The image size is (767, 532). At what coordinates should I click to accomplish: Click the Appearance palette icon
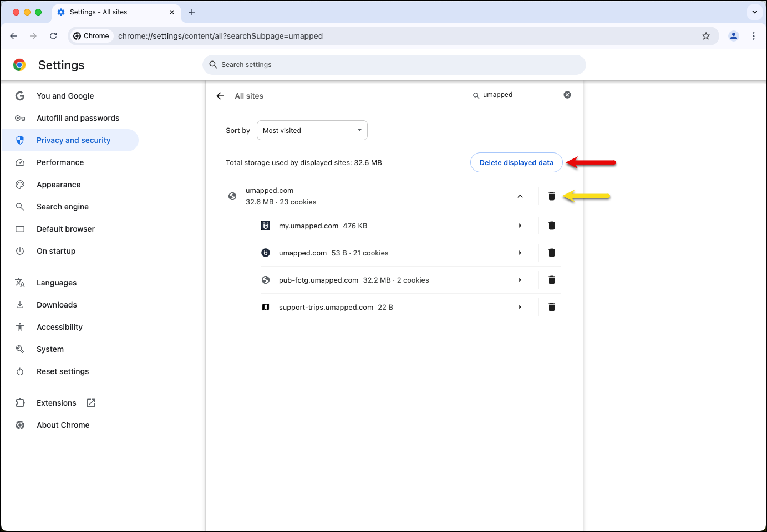click(20, 185)
